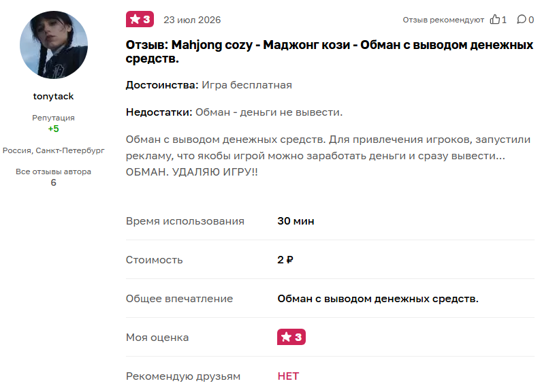Open comments via speech bubble icon
The height and width of the screenshot is (392, 555).
[522, 20]
